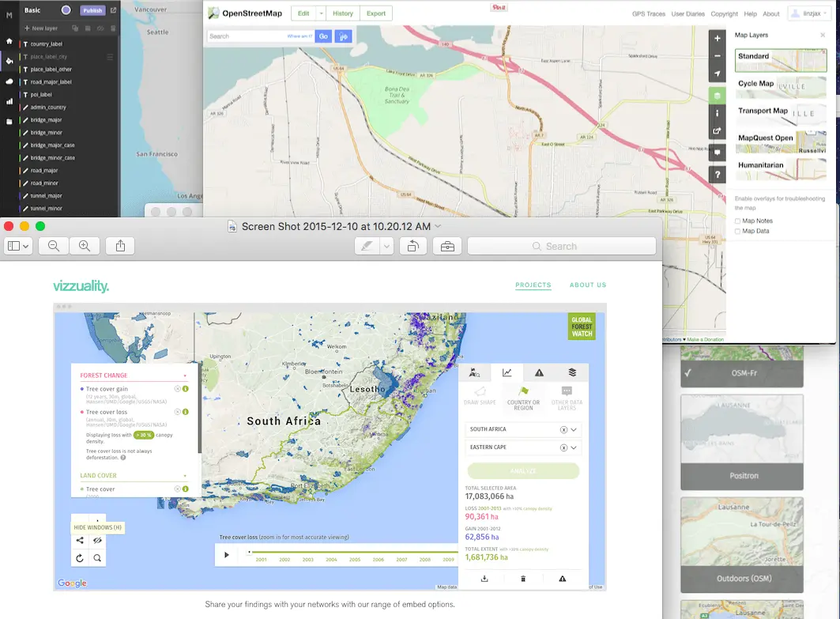Zoom in on the OpenStreetMap map
Image resolution: width=840 pixels, height=619 pixels.
[717, 38]
